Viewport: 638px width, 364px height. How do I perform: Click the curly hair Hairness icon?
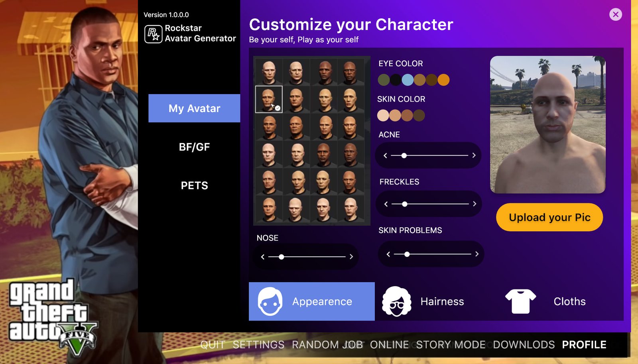(396, 301)
